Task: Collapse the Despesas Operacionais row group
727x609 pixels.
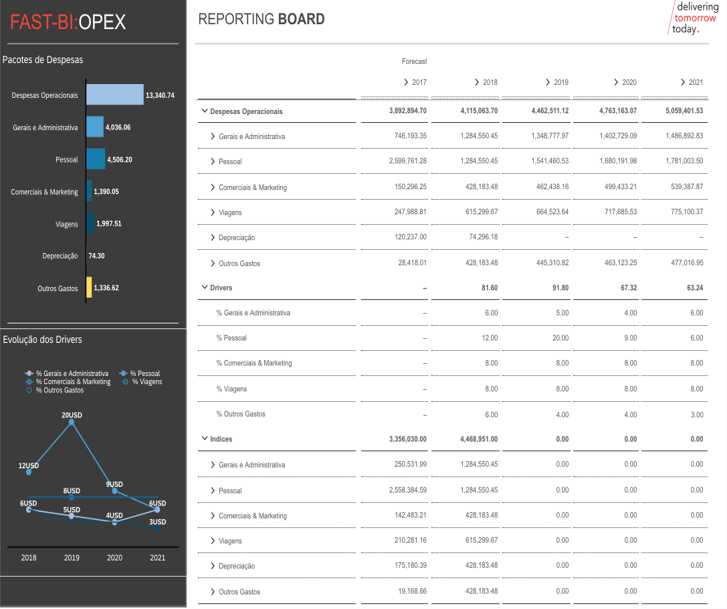Action: 205,111
